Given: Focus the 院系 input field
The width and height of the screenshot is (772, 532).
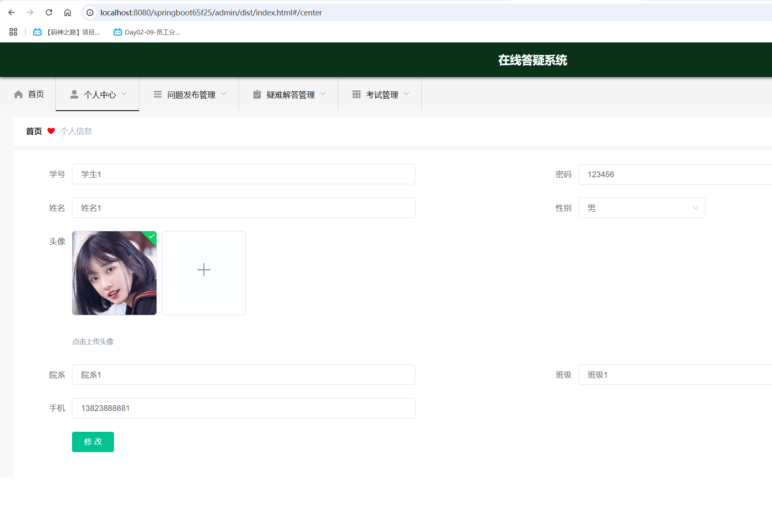Looking at the screenshot, I should (243, 375).
